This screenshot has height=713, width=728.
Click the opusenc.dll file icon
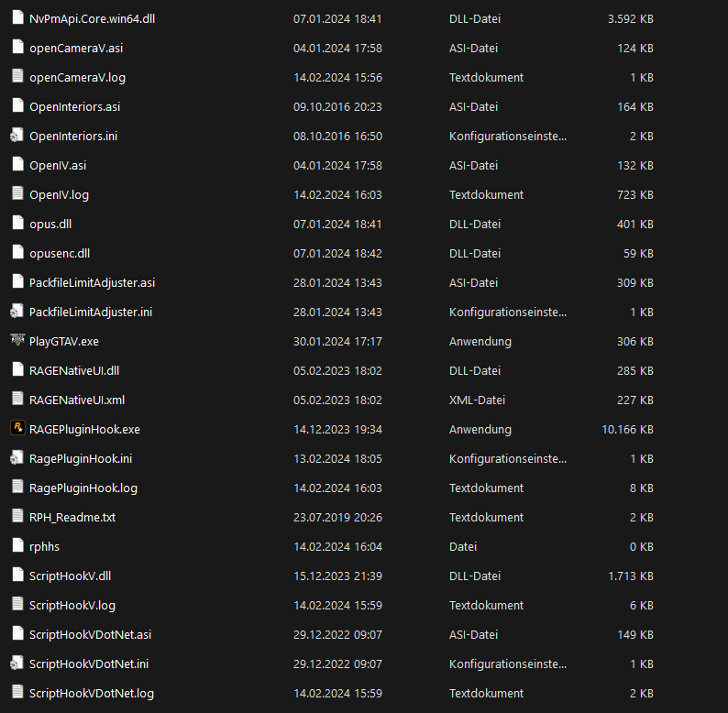pyautogui.click(x=17, y=252)
